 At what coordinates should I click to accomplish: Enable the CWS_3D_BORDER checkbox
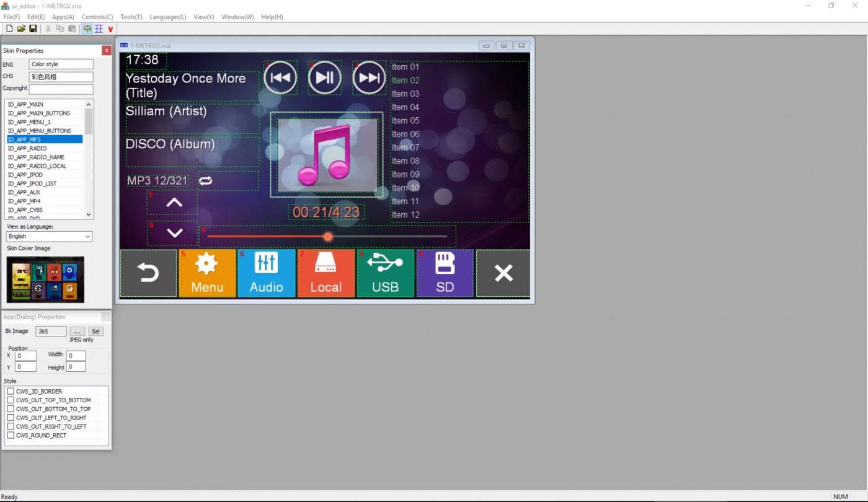tap(11, 392)
